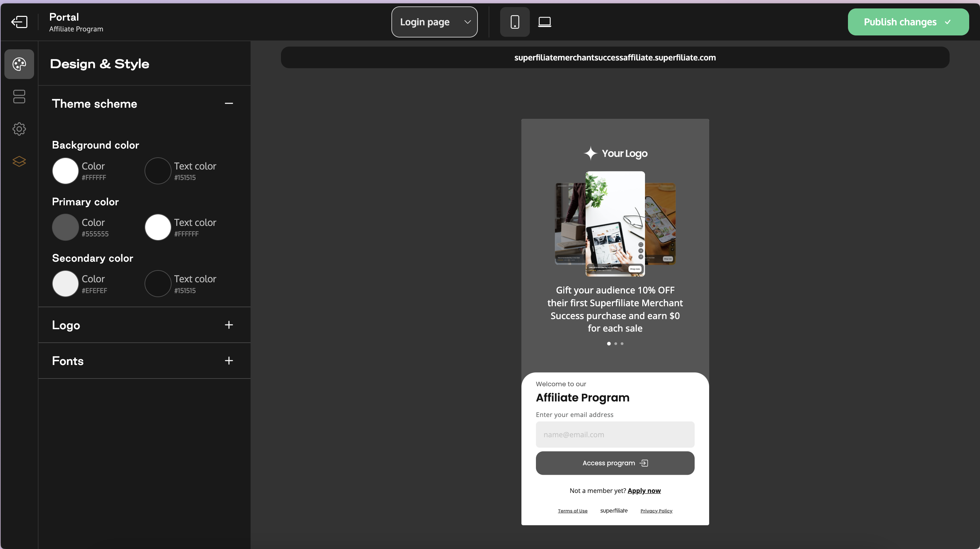Click the superfiliate footer logo

(x=614, y=511)
